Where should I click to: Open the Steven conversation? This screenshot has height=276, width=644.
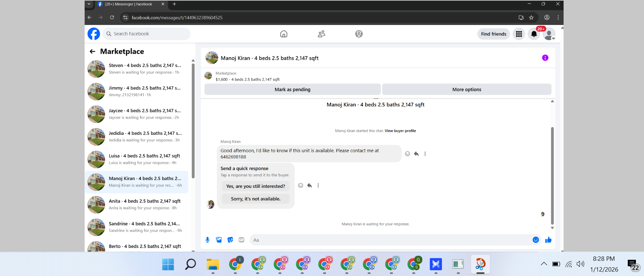point(137,69)
